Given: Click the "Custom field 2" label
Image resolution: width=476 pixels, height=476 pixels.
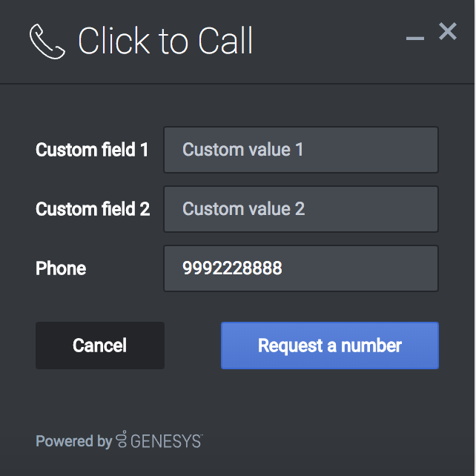Looking at the screenshot, I should point(93,209).
